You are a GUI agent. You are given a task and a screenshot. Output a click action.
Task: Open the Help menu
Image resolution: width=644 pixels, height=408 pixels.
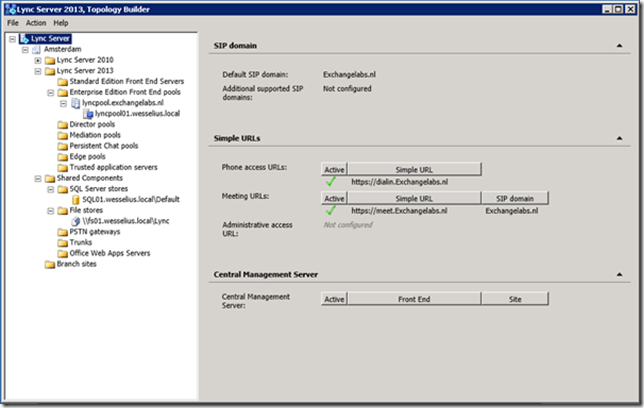61,22
